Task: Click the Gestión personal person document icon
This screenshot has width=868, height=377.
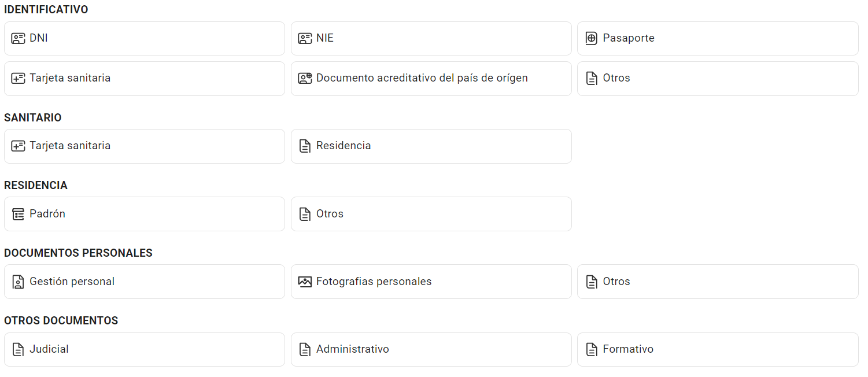Action: coord(17,282)
